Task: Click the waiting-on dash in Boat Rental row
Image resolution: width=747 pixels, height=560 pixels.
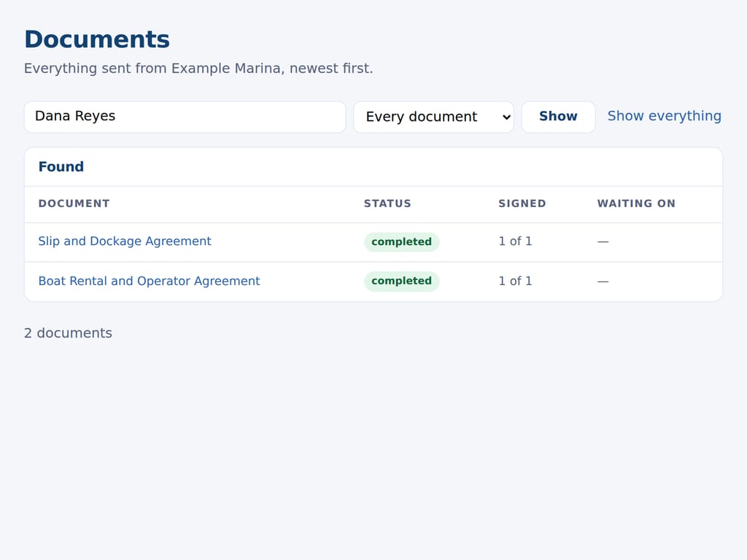Action: click(603, 281)
